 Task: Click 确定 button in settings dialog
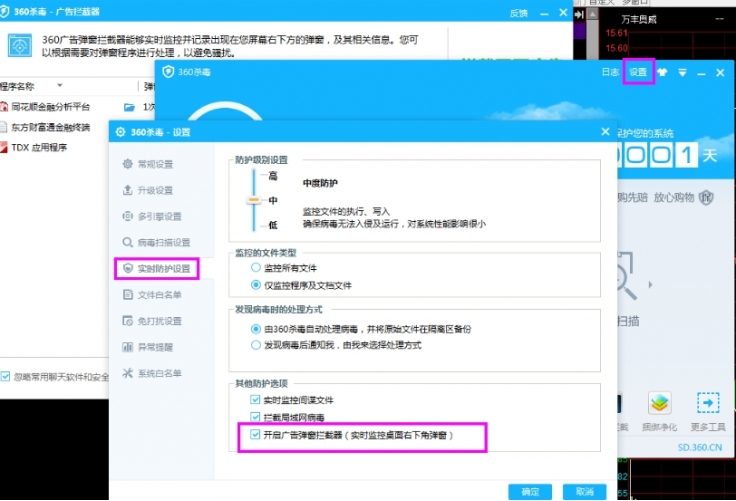coord(530,492)
